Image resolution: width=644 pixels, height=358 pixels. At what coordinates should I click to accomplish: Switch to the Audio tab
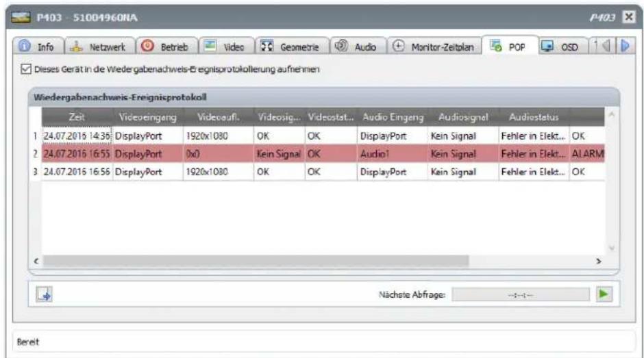pyautogui.click(x=358, y=47)
